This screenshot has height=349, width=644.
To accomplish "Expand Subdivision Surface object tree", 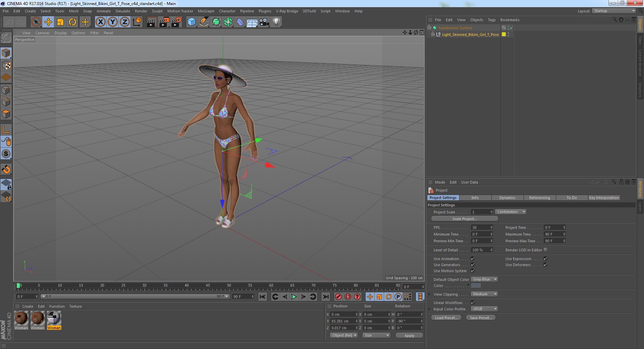I will click(429, 28).
